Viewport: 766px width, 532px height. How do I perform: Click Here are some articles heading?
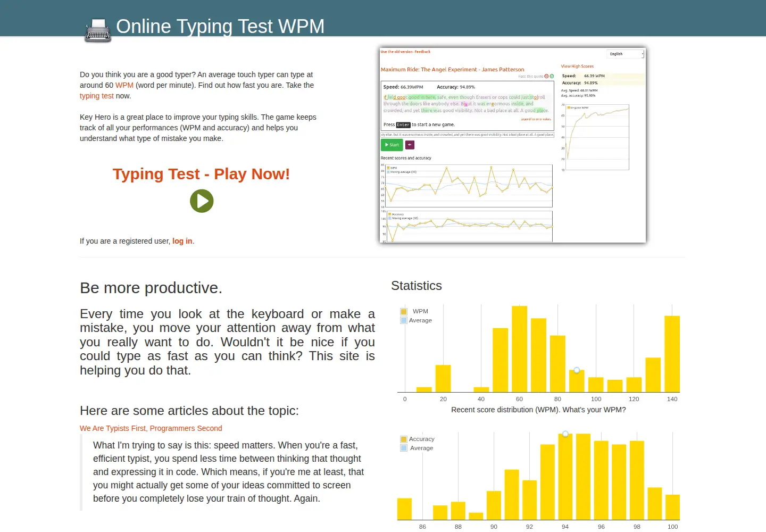point(189,411)
